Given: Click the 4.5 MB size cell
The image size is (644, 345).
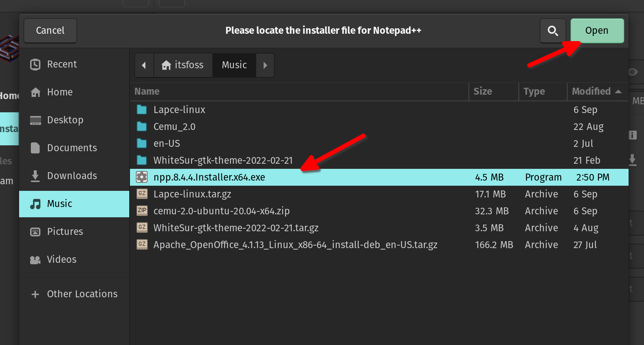Looking at the screenshot, I should click(489, 177).
